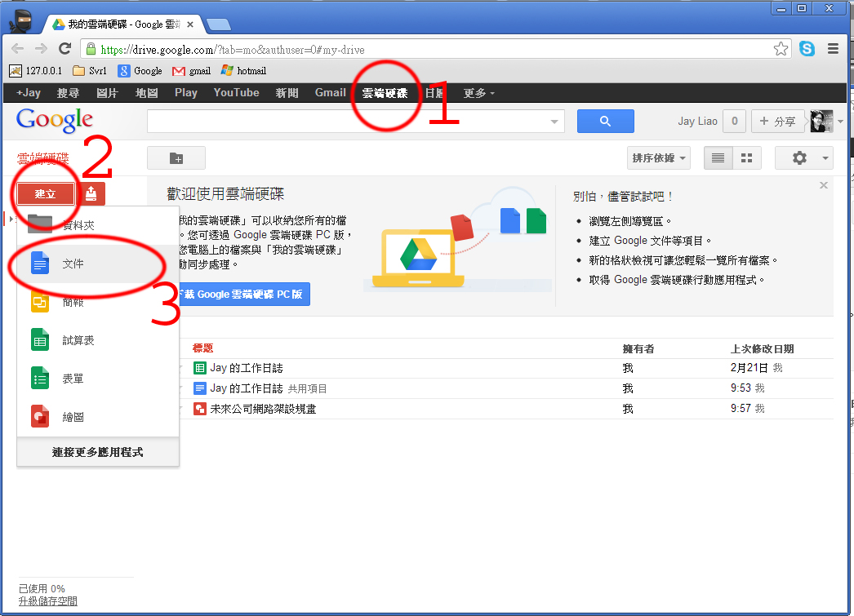The width and height of the screenshot is (854, 616).
Task: Select Play in the Google bar
Action: (185, 93)
